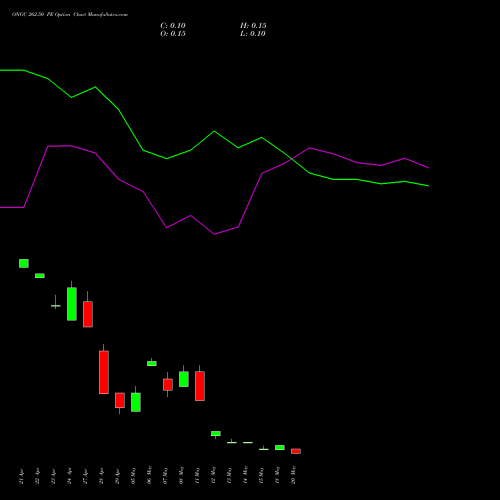Click the 08 May date label
The height and width of the screenshot is (500, 500).
(182, 476)
